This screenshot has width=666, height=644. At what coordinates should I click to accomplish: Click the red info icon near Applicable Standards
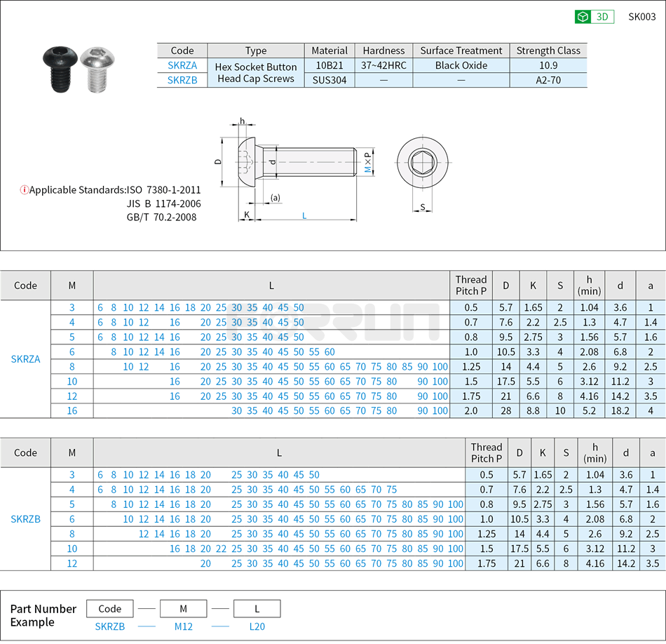pos(23,189)
